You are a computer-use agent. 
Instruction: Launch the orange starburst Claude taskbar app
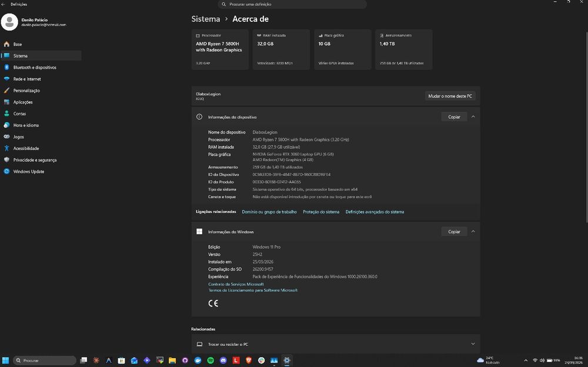(x=96, y=361)
